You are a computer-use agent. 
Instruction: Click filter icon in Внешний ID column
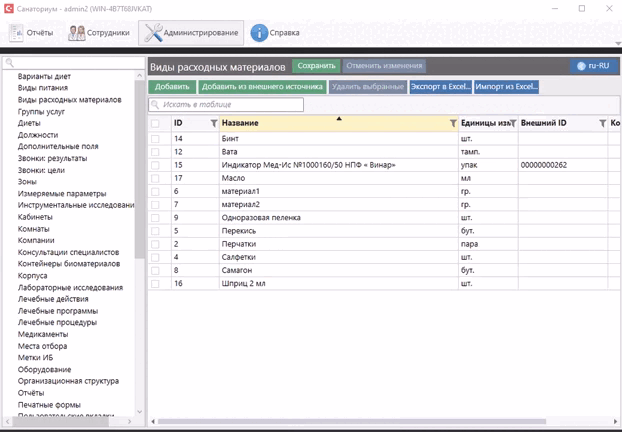(602, 123)
